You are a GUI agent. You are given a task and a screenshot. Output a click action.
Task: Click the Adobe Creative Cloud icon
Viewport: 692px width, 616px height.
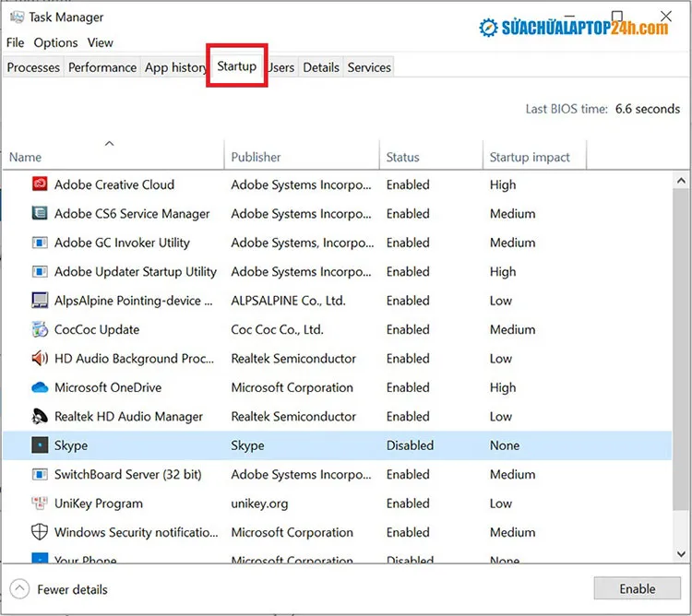(x=40, y=184)
